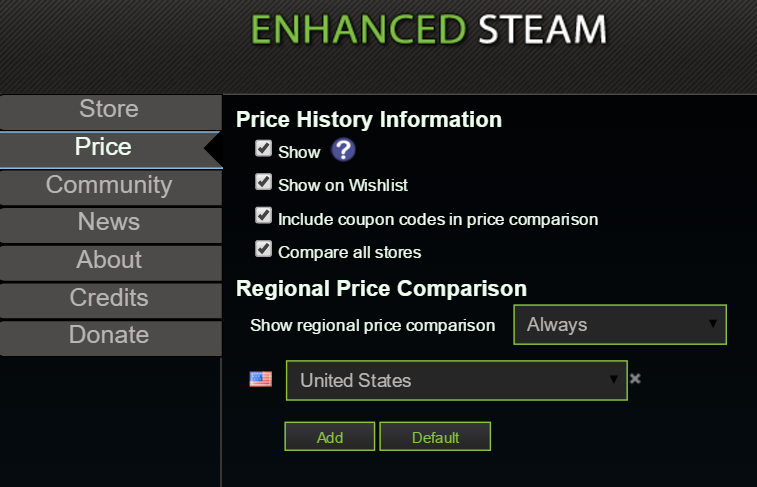Click the arrow on the Always dropdown

(x=713, y=324)
